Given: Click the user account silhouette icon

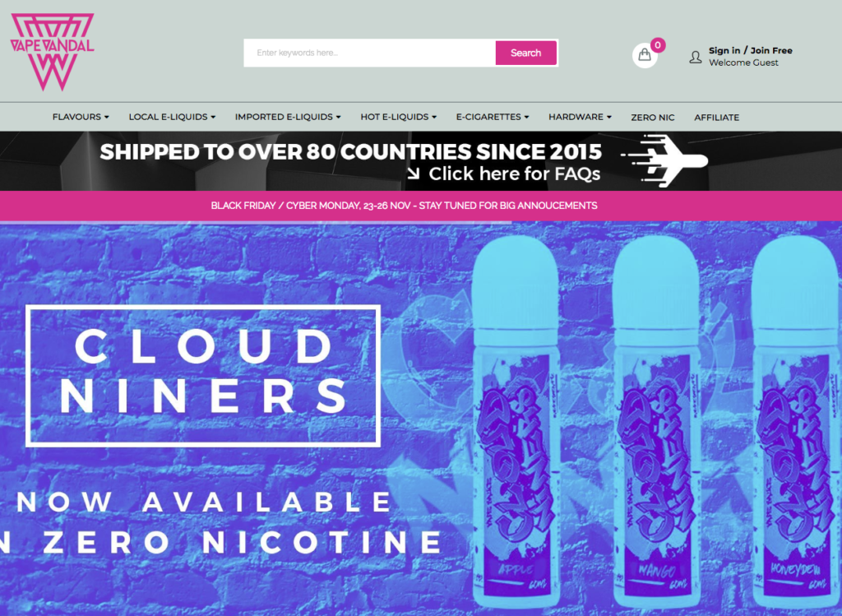Looking at the screenshot, I should tap(696, 57).
